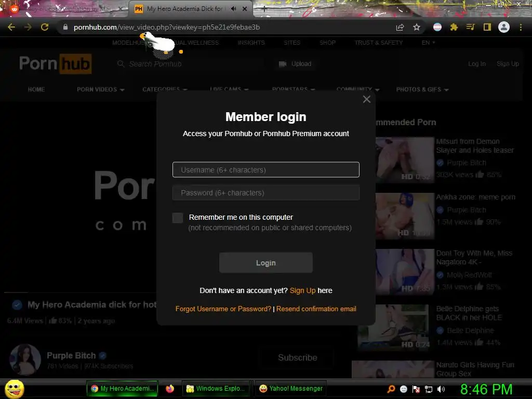Viewport: 532px width, 399px height.
Task: Close the active browser tab
Action: coord(245,9)
